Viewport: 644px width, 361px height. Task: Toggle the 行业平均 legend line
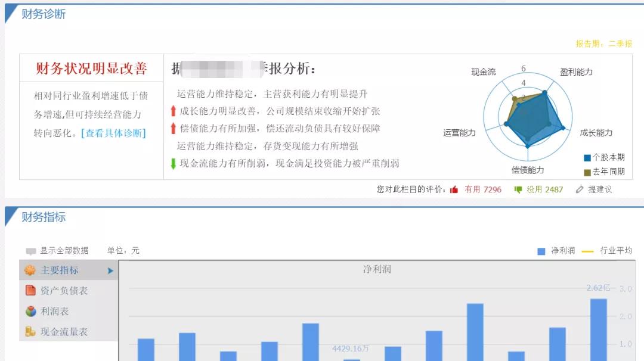(588, 251)
